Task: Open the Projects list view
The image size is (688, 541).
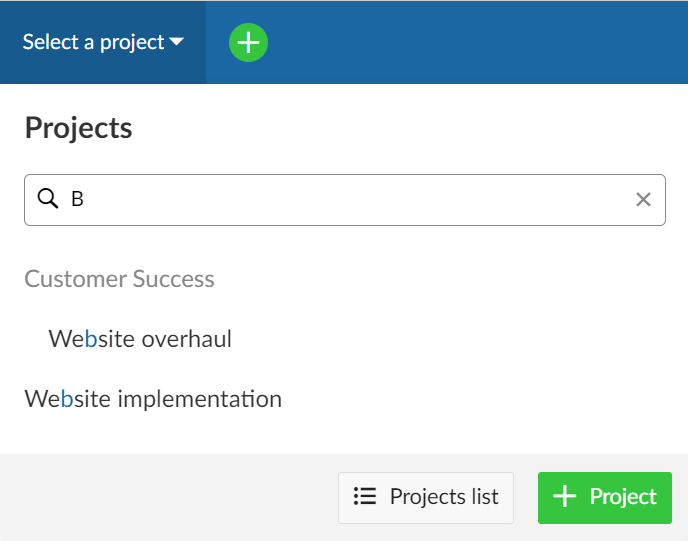Action: coord(426,497)
